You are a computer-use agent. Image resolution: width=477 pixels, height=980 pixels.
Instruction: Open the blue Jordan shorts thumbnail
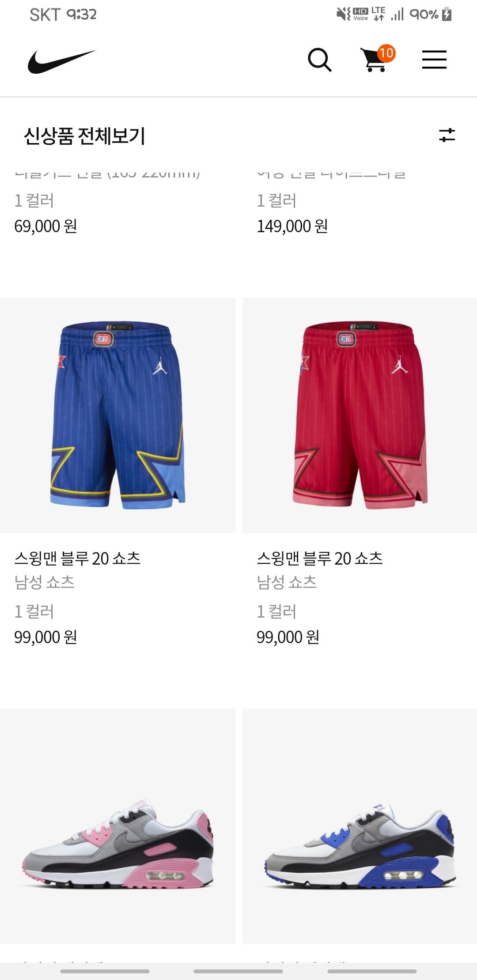click(117, 415)
